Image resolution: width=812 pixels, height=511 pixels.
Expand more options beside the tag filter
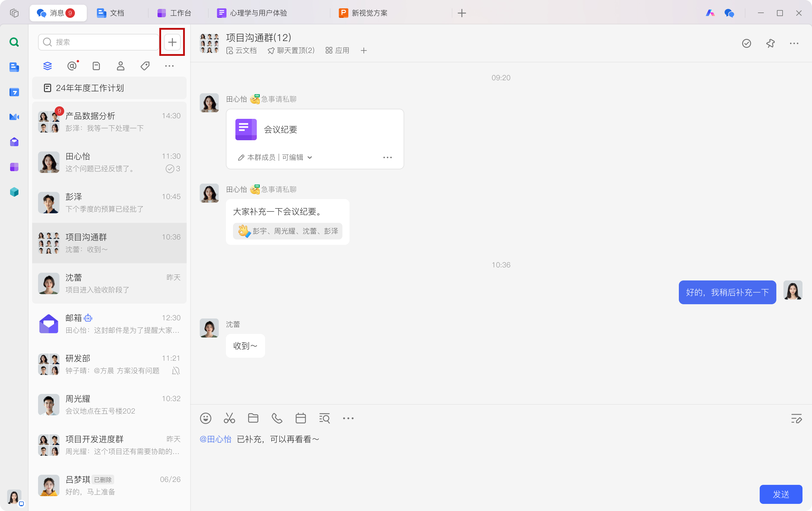click(x=169, y=66)
